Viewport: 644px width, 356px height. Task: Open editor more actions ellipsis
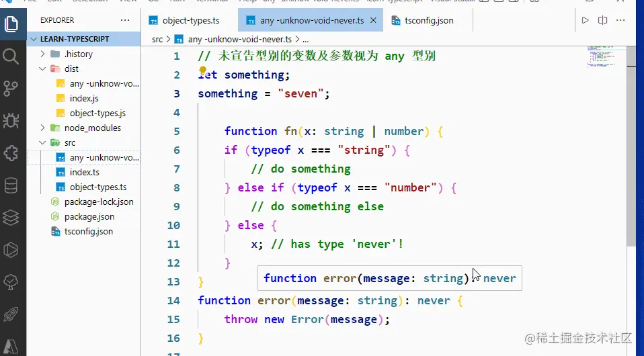tap(620, 20)
